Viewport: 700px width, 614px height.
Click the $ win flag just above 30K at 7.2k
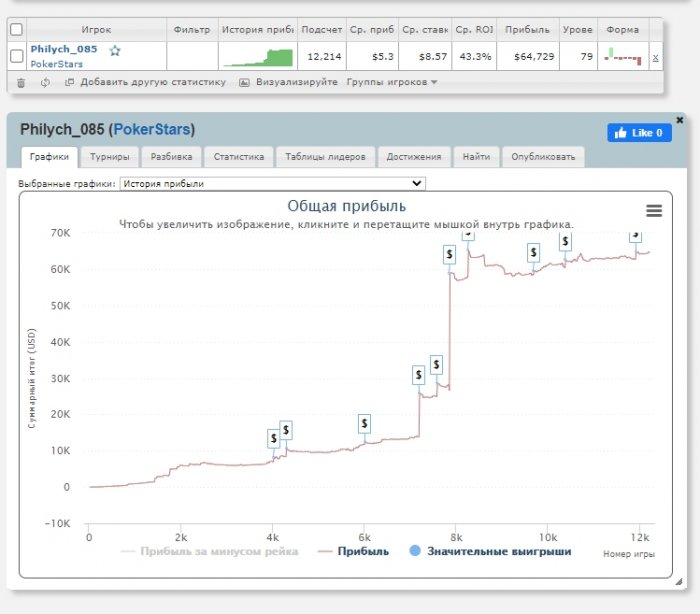(418, 375)
